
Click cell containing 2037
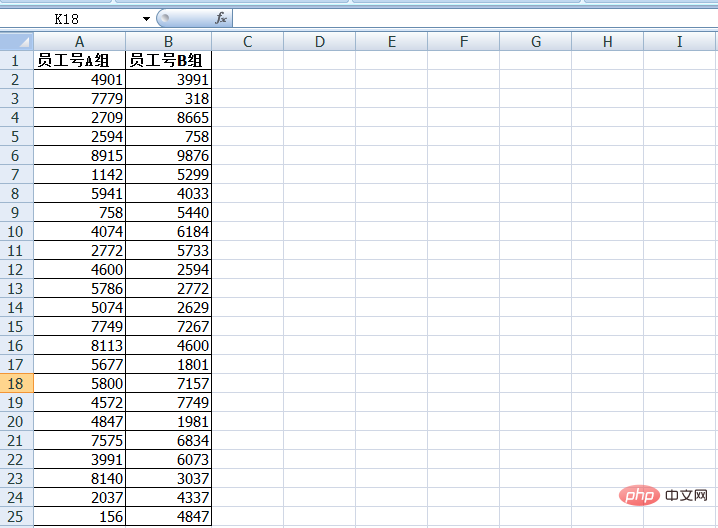(80, 497)
